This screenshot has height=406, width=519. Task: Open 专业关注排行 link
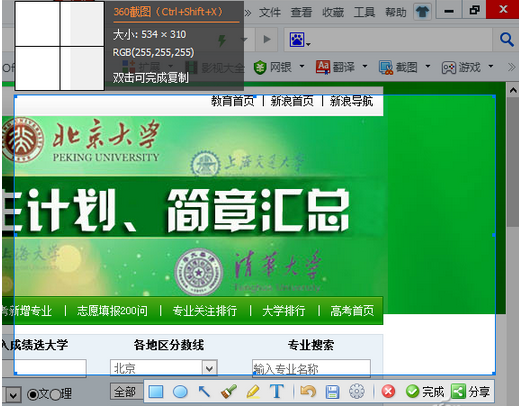(x=205, y=311)
